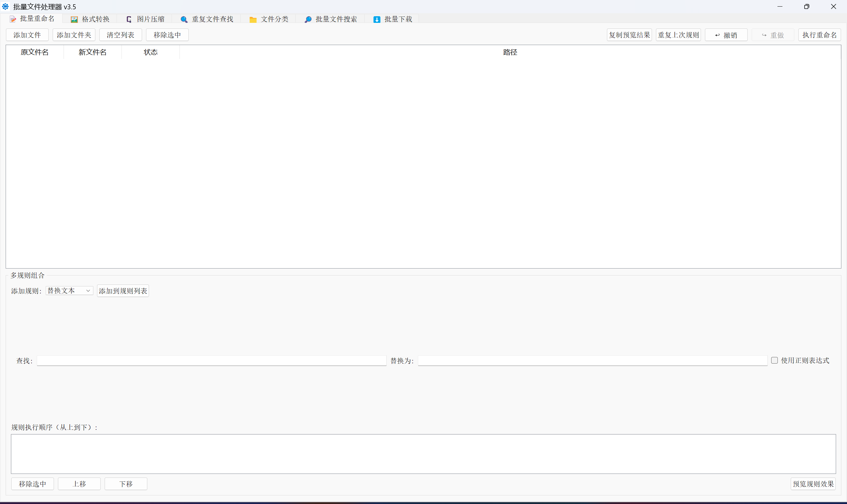Enable the 使用正则表达式 checkbox
847x504 pixels.
pyautogui.click(x=774, y=360)
